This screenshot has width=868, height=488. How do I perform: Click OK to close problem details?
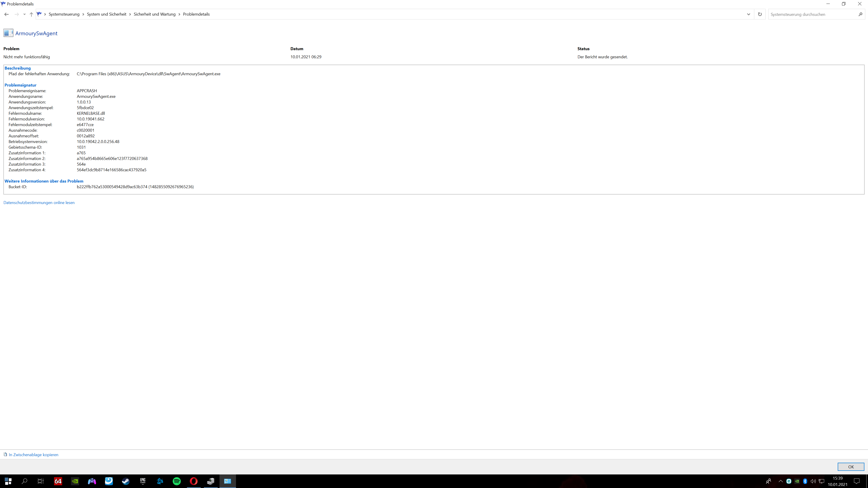pos(851,467)
